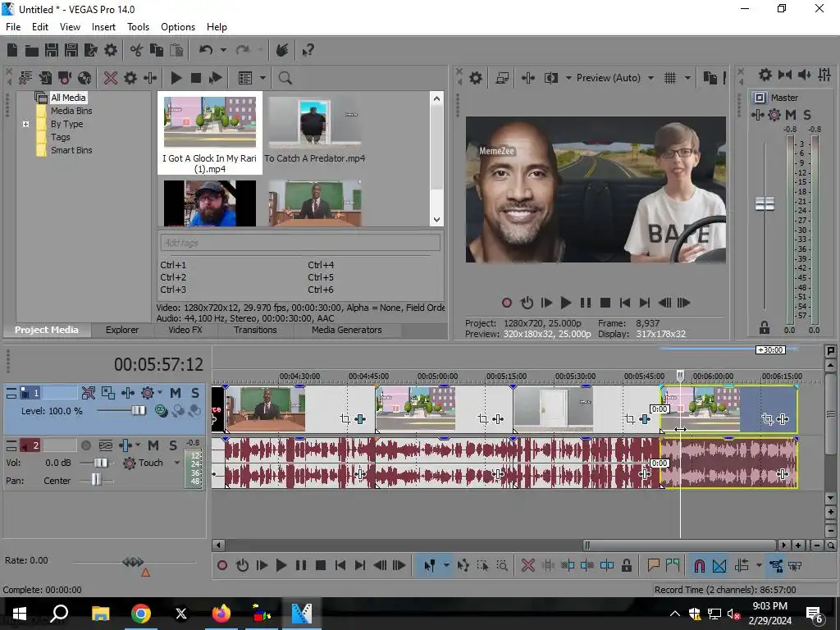
Task: Switch to Media Generators tab
Action: click(347, 330)
